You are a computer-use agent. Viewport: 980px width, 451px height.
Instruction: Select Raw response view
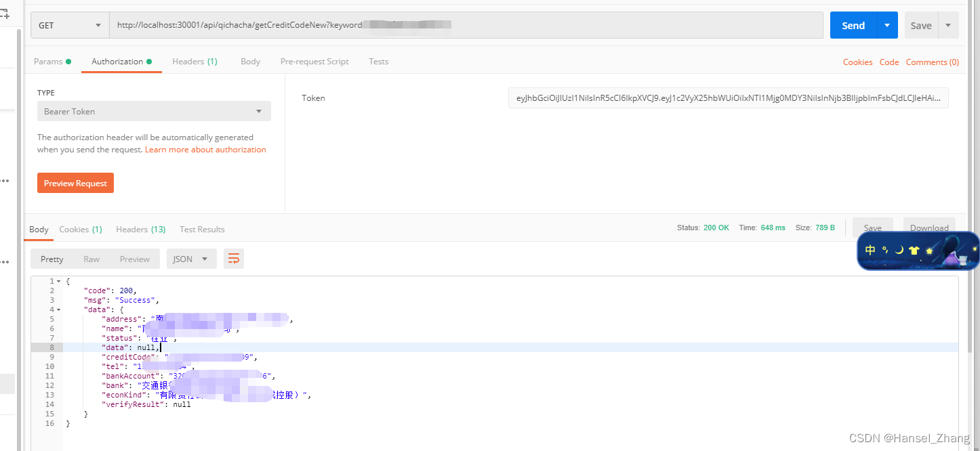91,259
